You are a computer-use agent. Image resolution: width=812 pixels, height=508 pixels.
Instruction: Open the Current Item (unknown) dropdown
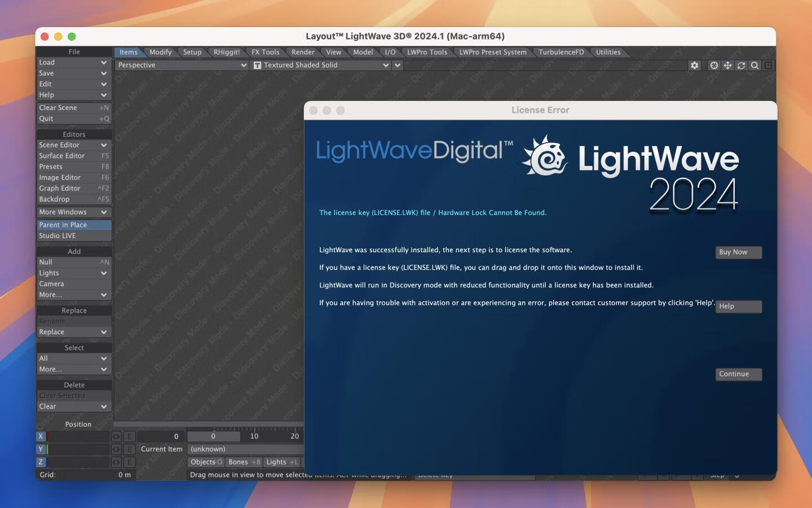coord(245,449)
